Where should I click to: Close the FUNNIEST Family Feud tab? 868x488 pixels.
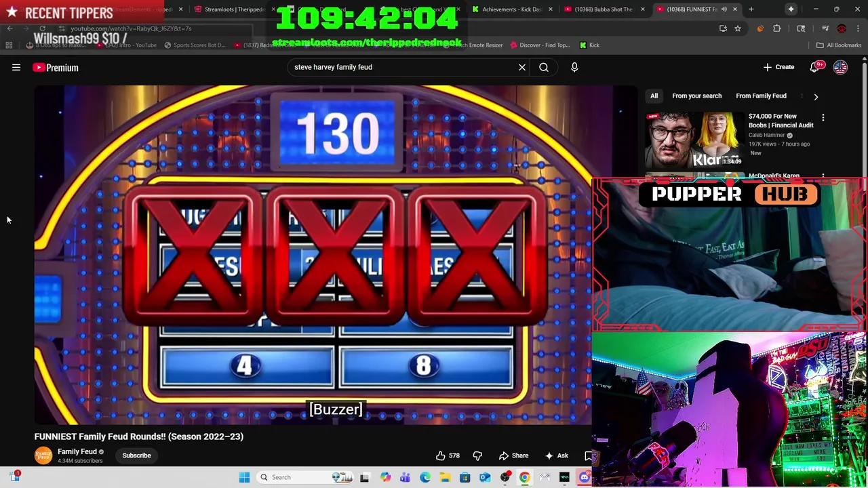(735, 9)
